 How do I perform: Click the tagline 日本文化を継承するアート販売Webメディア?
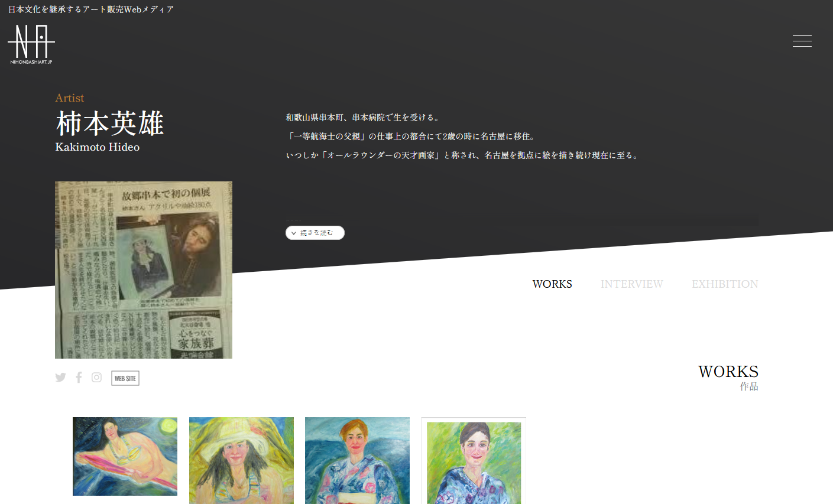pos(91,9)
